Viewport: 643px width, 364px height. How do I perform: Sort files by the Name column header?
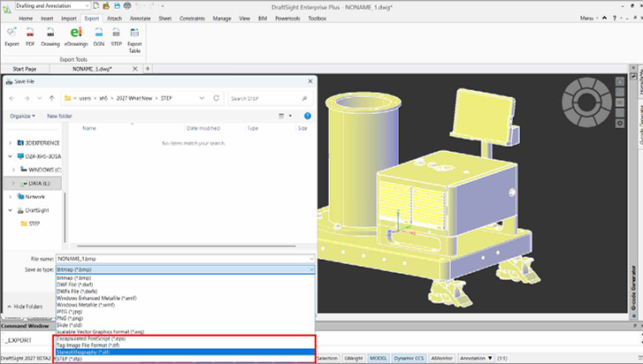tap(89, 128)
